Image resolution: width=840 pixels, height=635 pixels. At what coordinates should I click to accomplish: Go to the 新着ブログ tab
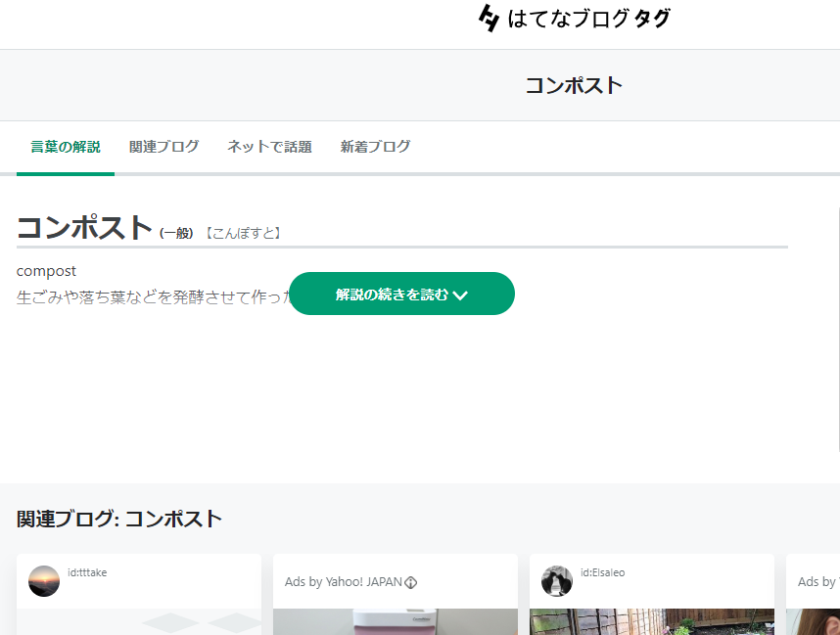coord(375,147)
